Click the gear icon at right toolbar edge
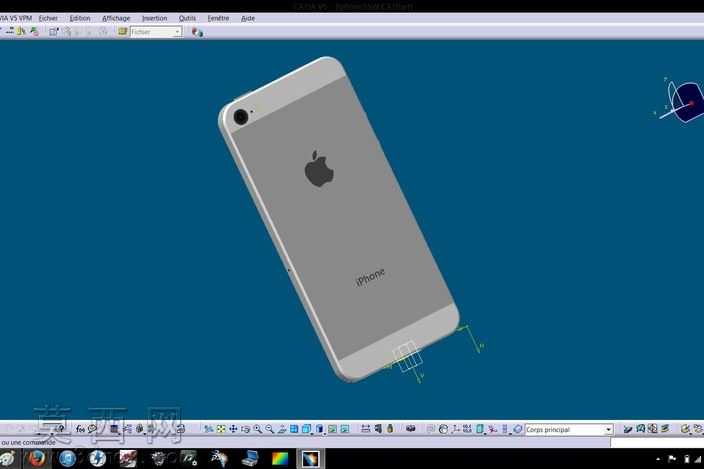Viewport: 704px width, 469px height. click(697, 429)
